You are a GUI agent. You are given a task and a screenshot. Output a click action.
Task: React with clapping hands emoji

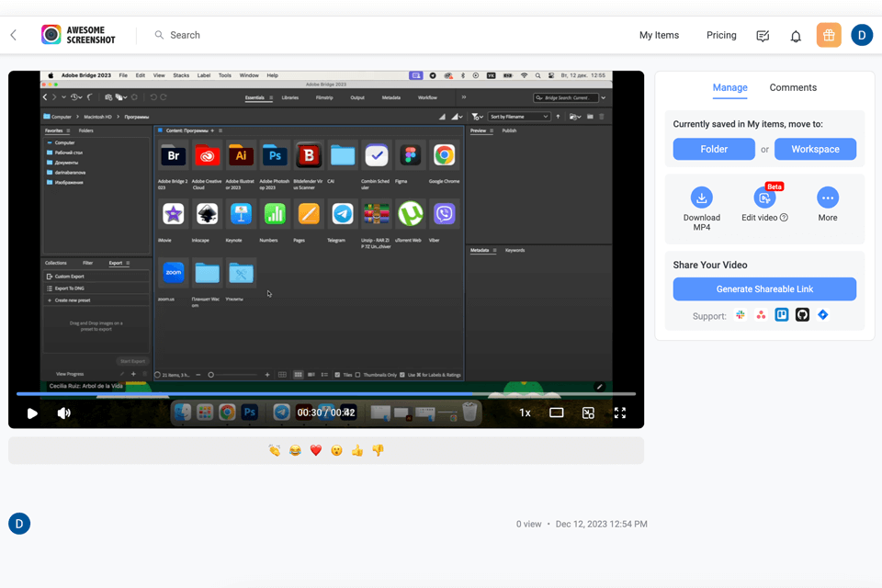274,450
